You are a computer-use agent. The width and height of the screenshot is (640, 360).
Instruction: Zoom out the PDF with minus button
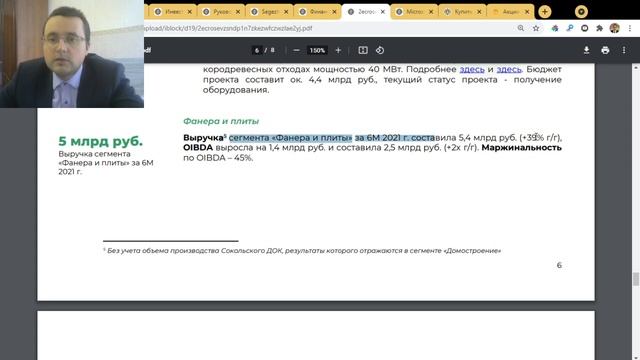point(296,50)
